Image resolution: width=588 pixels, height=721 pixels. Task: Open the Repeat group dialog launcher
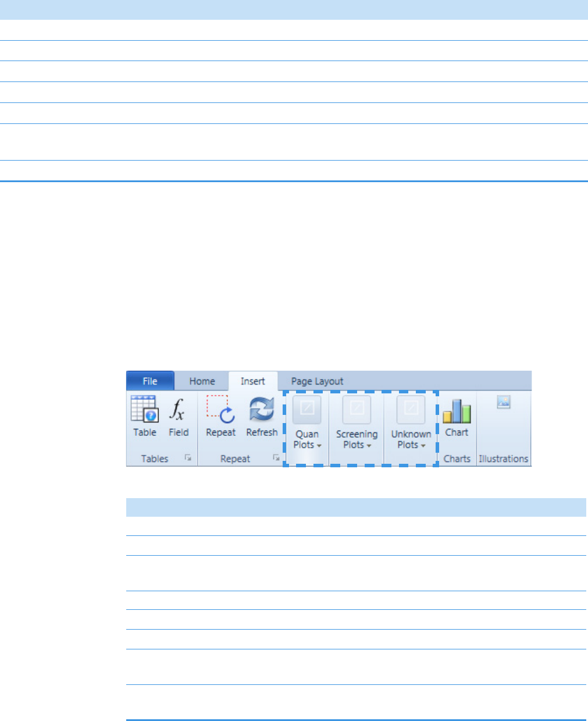[276, 459]
